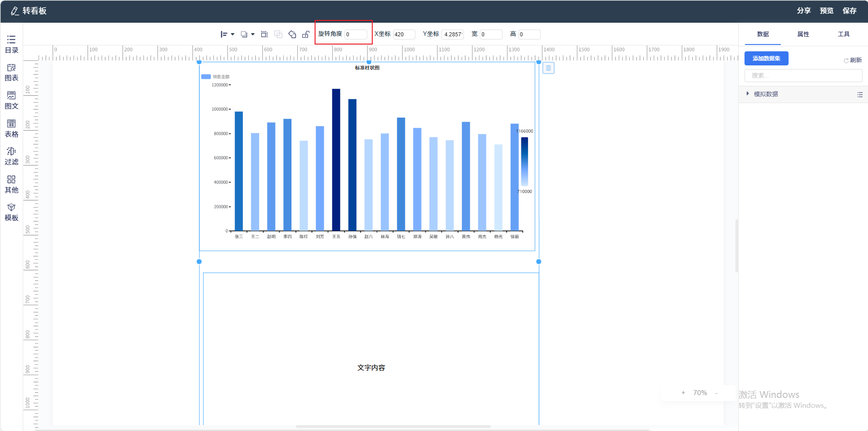This screenshot has width=868, height=431.
Task: Click the rotate icon in the toolbar
Action: pyautogui.click(x=292, y=35)
